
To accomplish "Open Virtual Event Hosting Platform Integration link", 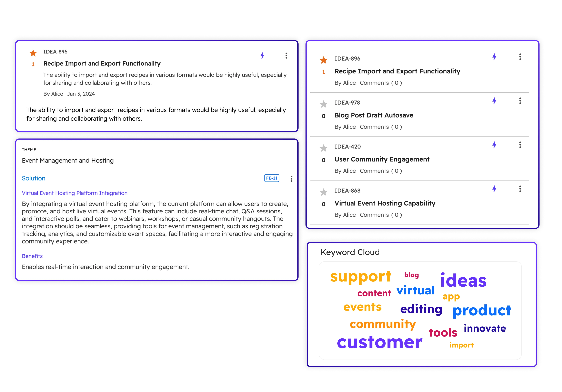I will (75, 193).
